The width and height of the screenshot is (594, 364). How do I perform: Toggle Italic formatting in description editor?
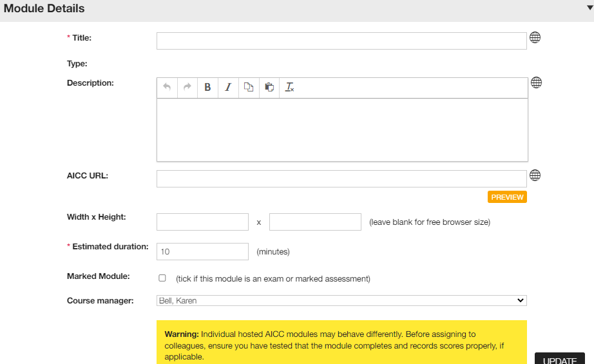[228, 87]
